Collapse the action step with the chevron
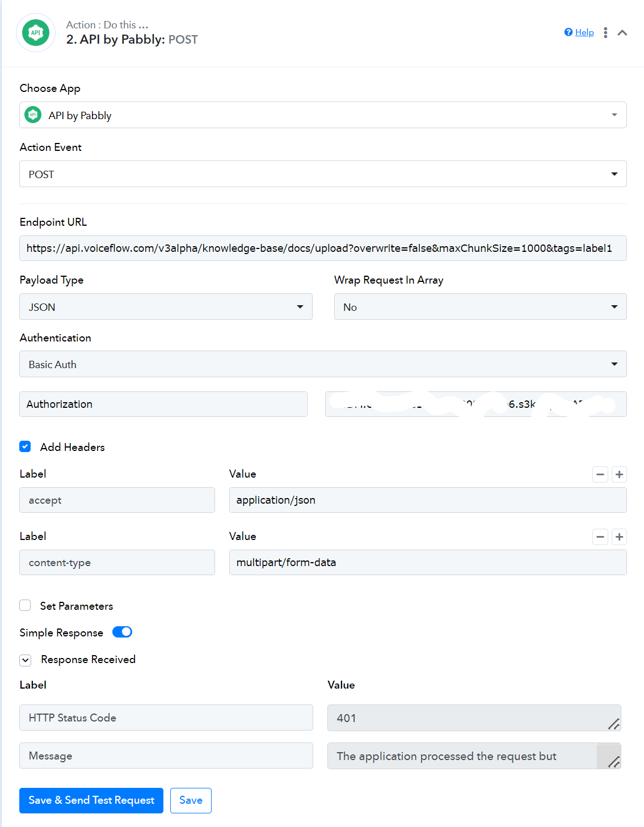The image size is (644, 827). 622,32
